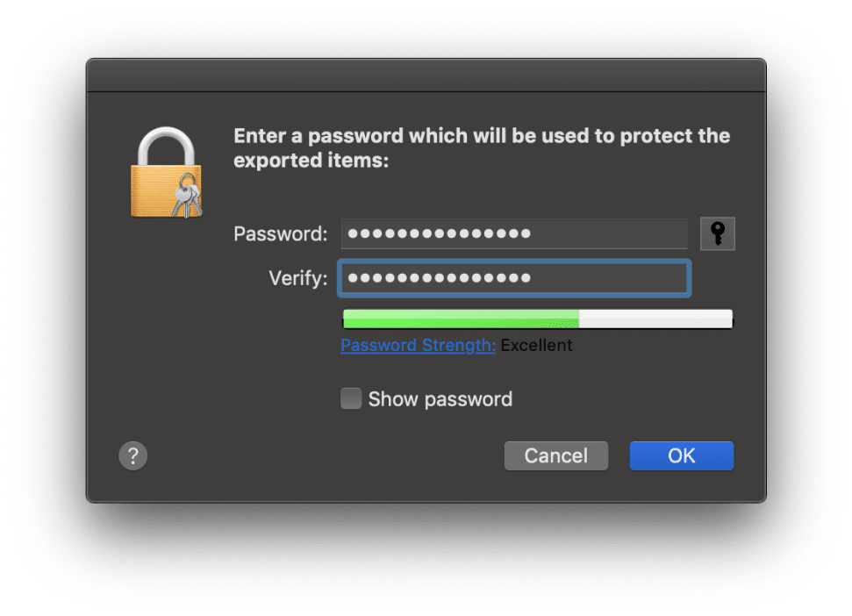Click the keys hanging on the padlock
Image resolution: width=852 pixels, height=616 pixels.
187,195
